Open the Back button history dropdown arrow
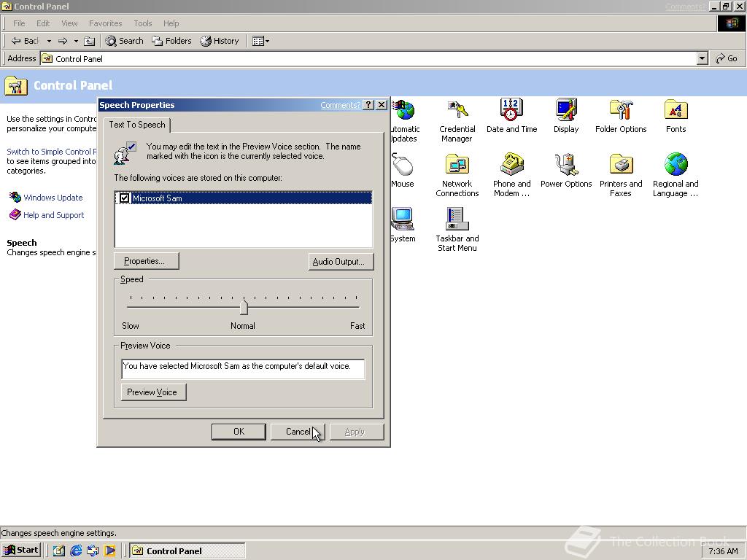The height and width of the screenshot is (560, 747). click(49, 41)
